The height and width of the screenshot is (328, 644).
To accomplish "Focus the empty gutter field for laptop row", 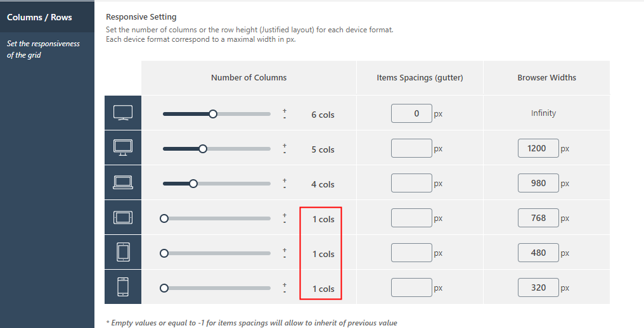I will pyautogui.click(x=411, y=183).
